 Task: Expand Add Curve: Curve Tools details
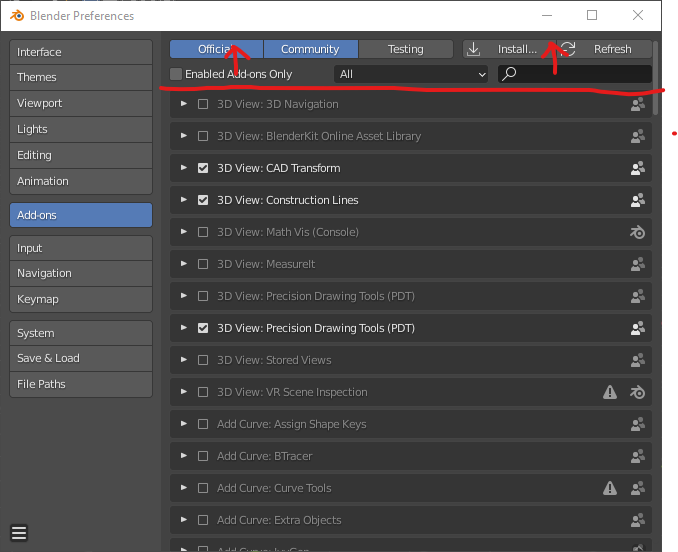(x=184, y=488)
